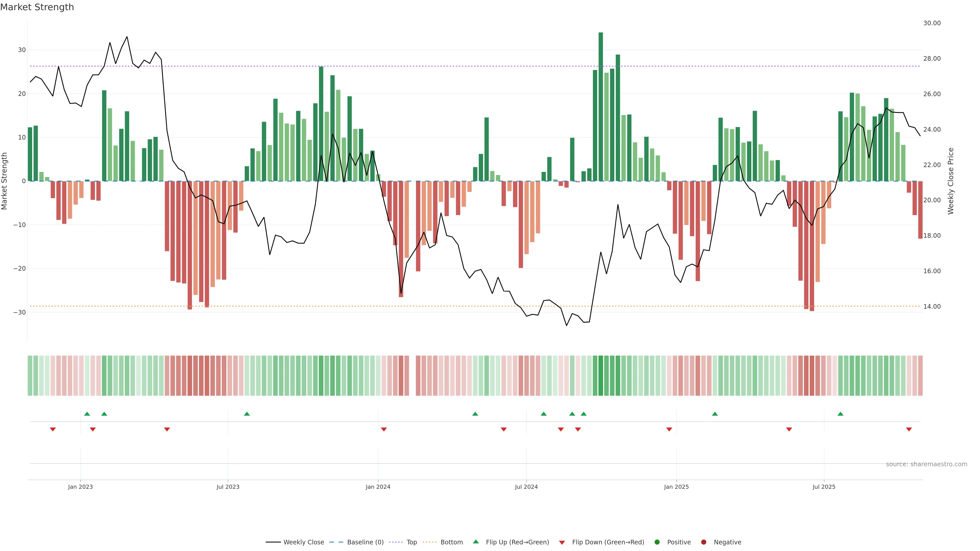
Task: Click the Weekly Close Price axis title
Action: point(951,181)
